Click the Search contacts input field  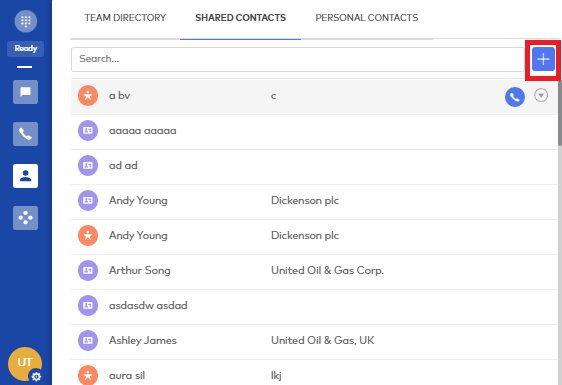click(297, 59)
